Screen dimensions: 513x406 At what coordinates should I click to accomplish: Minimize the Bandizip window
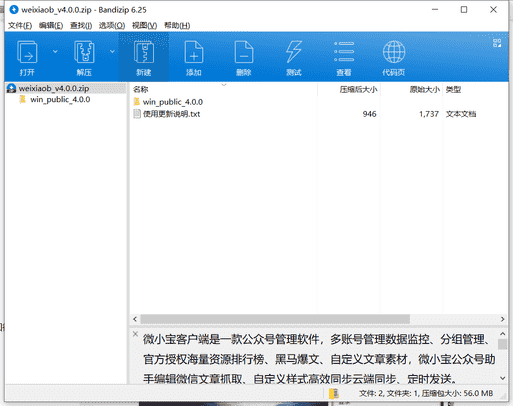tap(435, 10)
